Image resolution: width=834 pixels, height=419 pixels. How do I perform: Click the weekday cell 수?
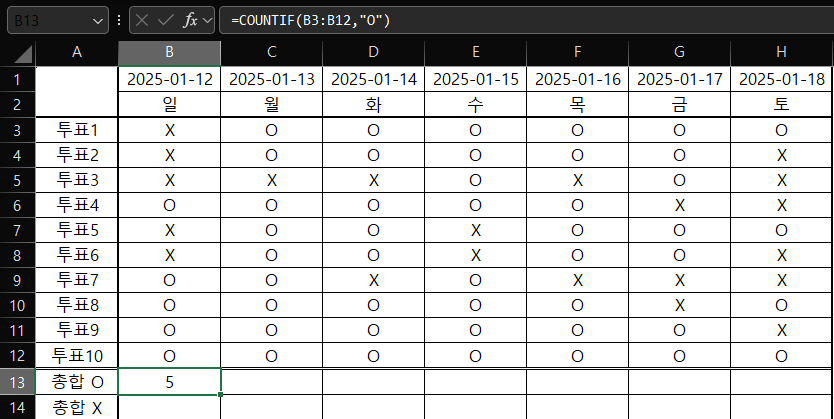click(x=476, y=105)
